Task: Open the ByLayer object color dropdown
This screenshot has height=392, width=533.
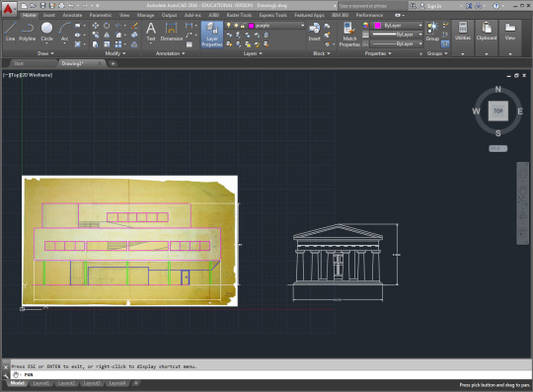Action: 397,26
